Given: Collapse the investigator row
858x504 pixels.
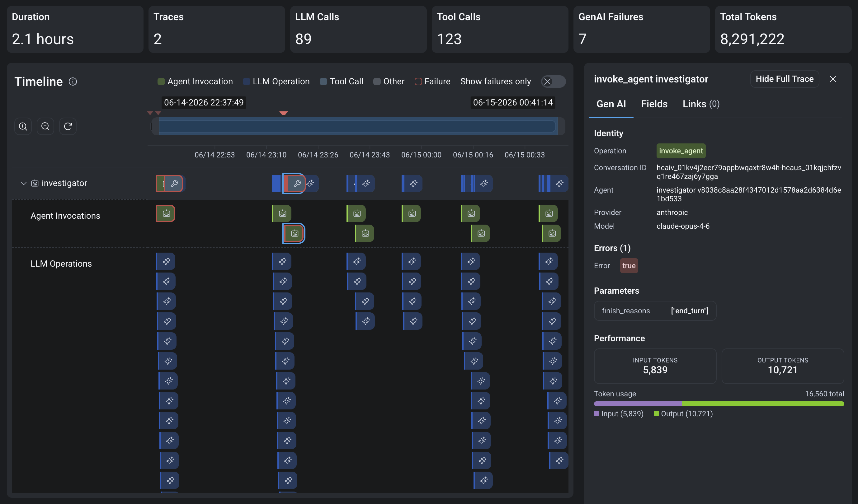Looking at the screenshot, I should 23,184.
